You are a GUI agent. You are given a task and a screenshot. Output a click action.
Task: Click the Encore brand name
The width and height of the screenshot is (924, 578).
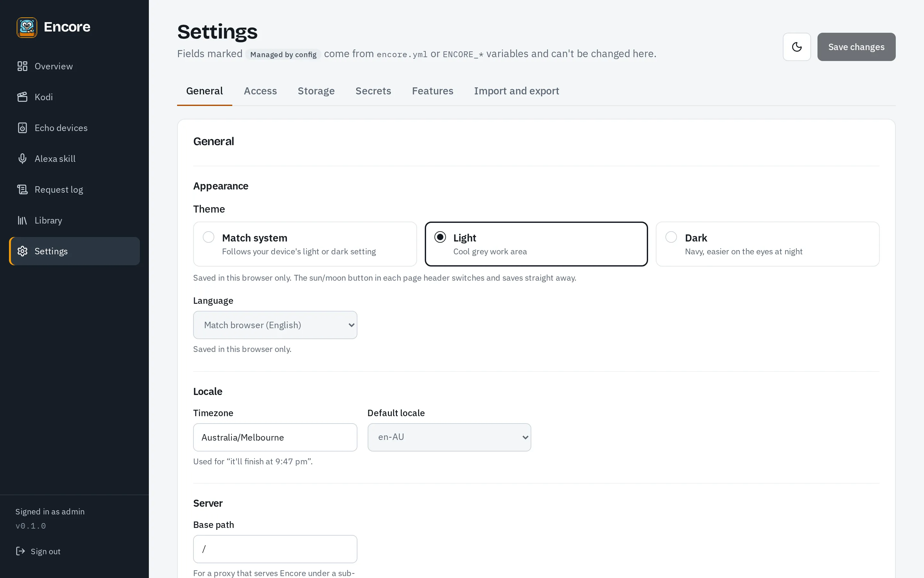coord(67,27)
